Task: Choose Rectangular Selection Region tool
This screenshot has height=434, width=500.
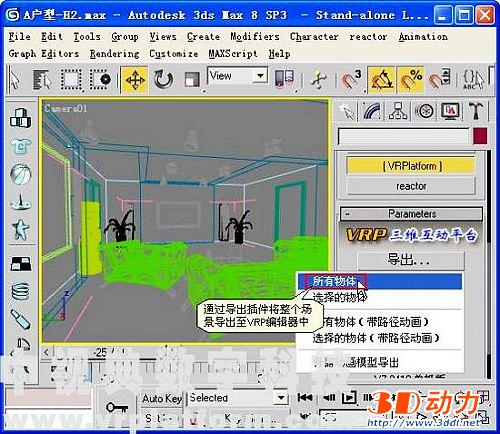Action: click(71, 79)
